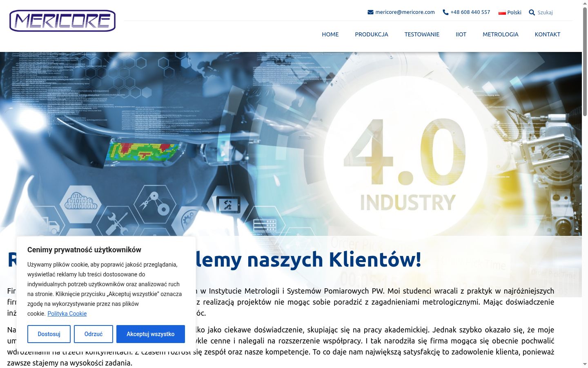
Task: Open the TESTOWANIE menu
Action: click(422, 34)
